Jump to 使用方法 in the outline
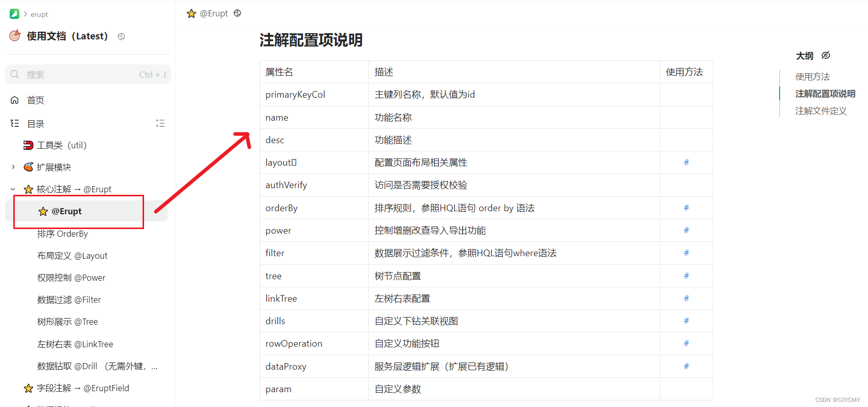 click(812, 77)
